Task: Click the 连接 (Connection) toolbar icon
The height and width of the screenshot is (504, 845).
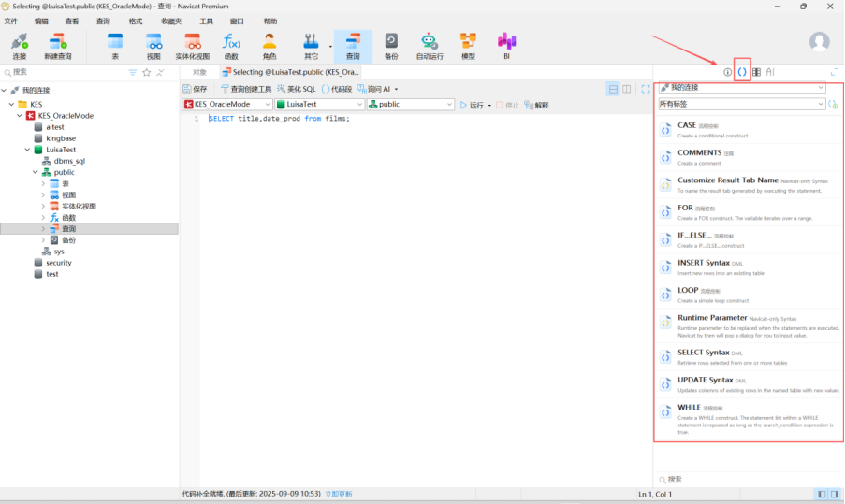Action: coord(20,45)
